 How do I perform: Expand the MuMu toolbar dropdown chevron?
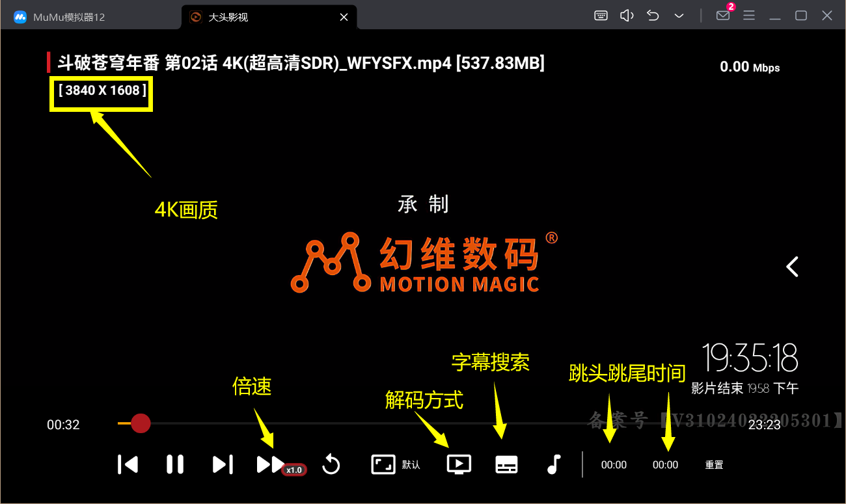coord(679,16)
